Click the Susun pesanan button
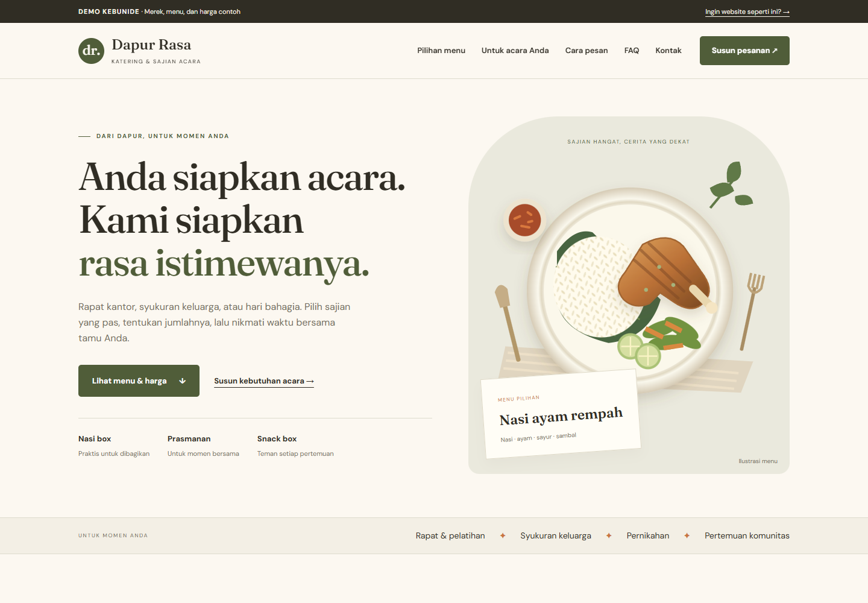868x603 pixels. pos(744,51)
